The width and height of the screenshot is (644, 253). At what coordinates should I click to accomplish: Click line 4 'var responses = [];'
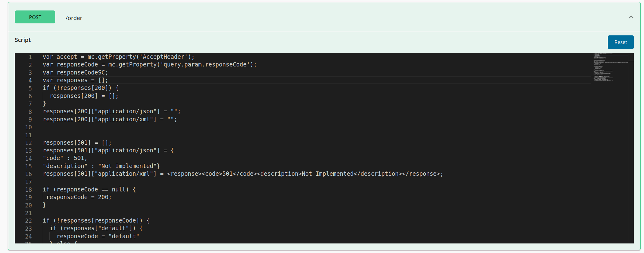[75, 80]
